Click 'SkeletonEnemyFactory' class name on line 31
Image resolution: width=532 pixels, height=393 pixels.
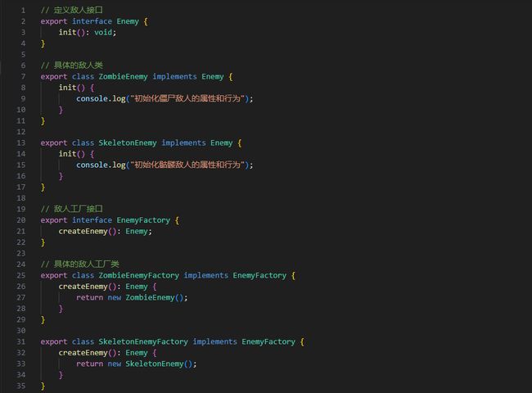tap(143, 341)
